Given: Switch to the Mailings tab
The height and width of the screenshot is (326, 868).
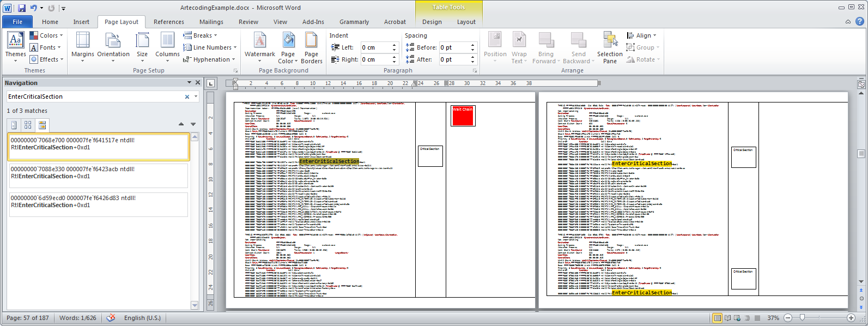Looking at the screenshot, I should click(211, 22).
